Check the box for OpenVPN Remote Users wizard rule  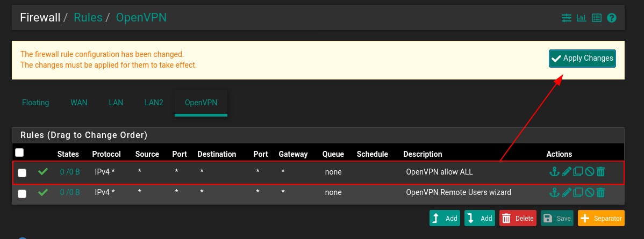point(22,193)
